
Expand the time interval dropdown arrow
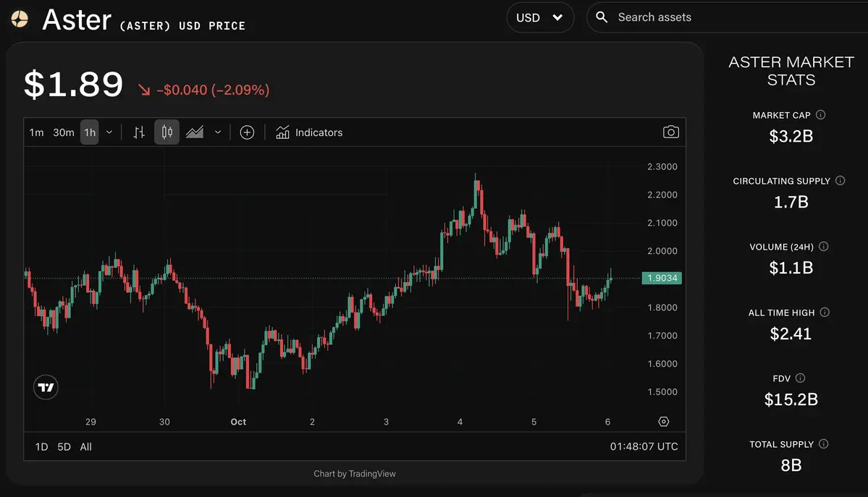(109, 132)
